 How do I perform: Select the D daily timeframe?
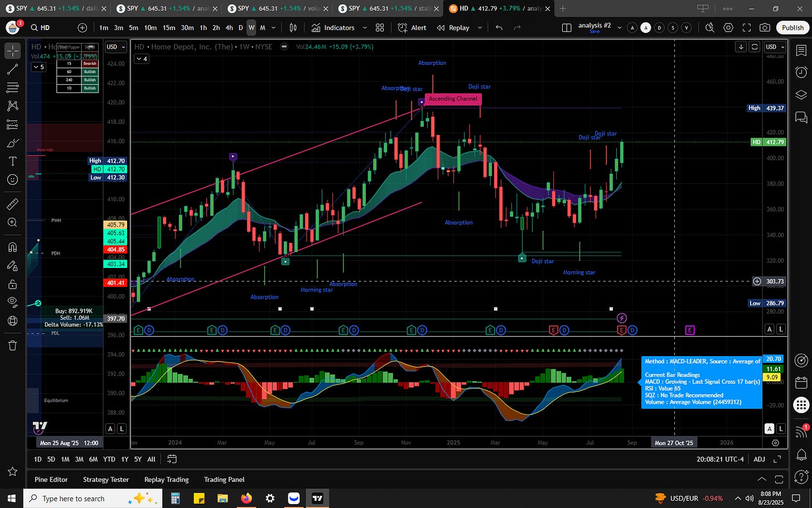click(x=240, y=27)
